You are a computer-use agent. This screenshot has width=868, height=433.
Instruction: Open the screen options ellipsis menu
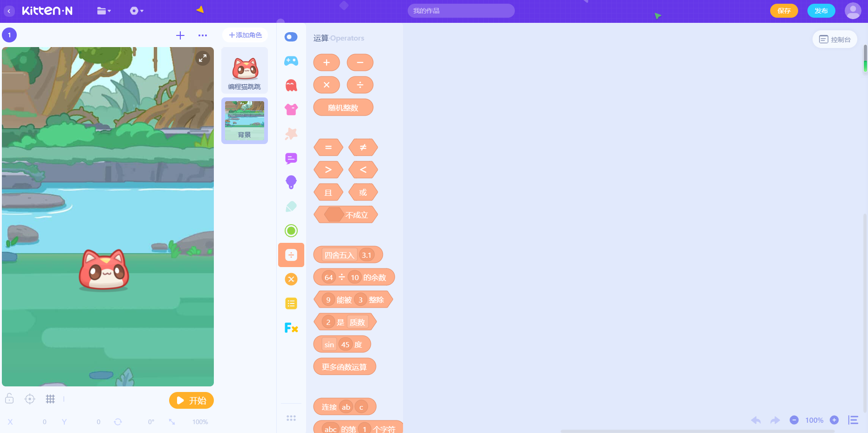202,35
